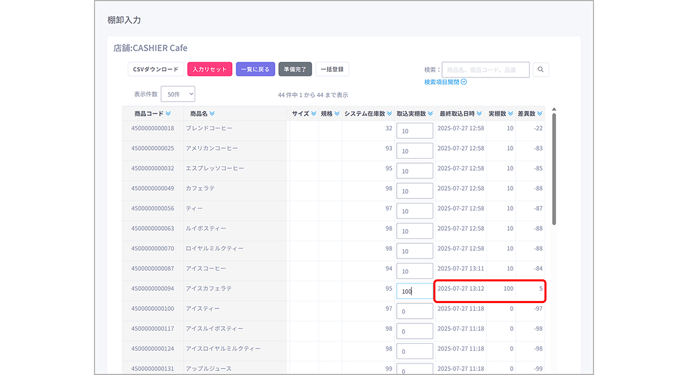Open the 表示件数 50件 dropdown

pyautogui.click(x=178, y=94)
